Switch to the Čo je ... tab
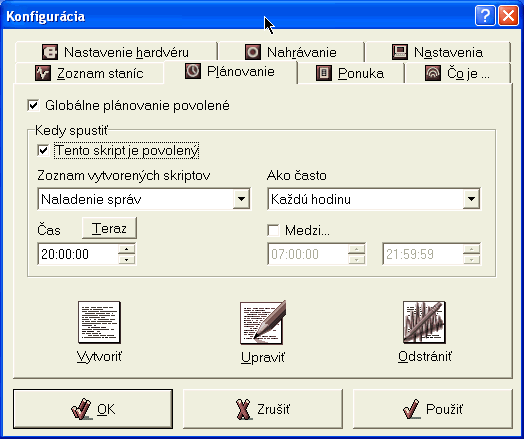Viewport: 524px width, 439px height. 458,73
